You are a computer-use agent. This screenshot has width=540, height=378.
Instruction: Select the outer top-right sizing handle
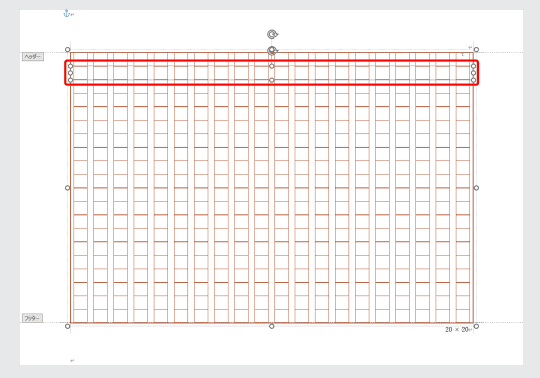point(476,50)
